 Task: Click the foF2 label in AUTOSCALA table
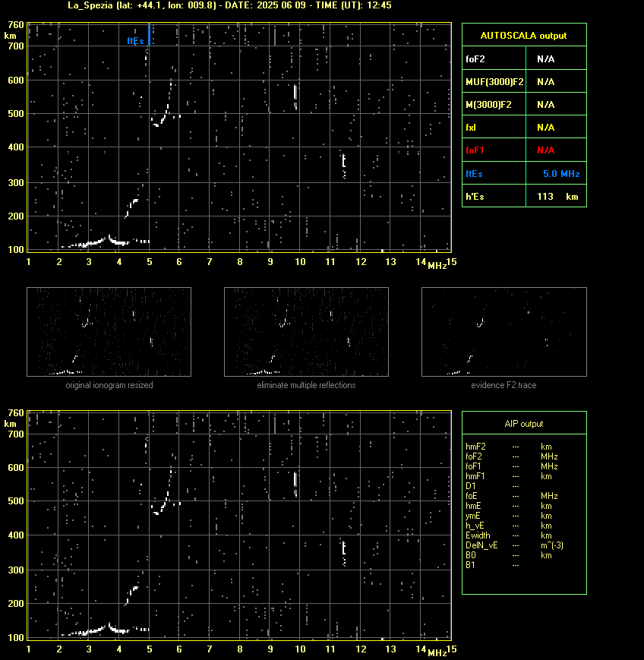pos(475,59)
